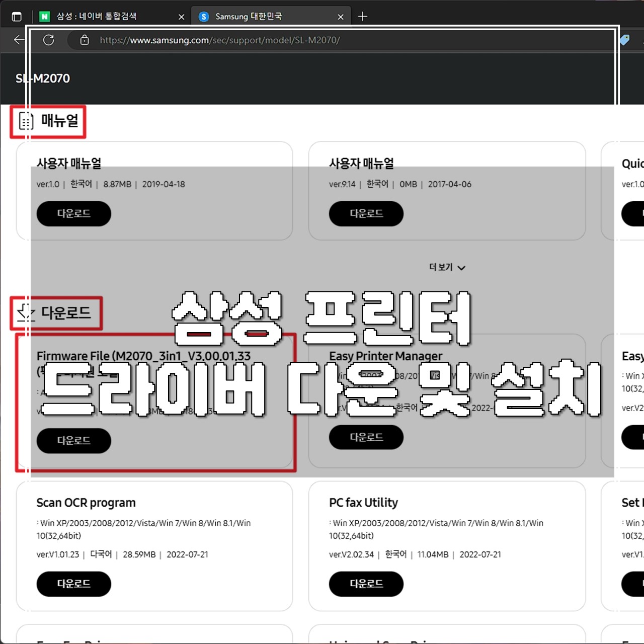The height and width of the screenshot is (644, 644).
Task: Click the SL-M2070 model heading
Action: pos(43,78)
